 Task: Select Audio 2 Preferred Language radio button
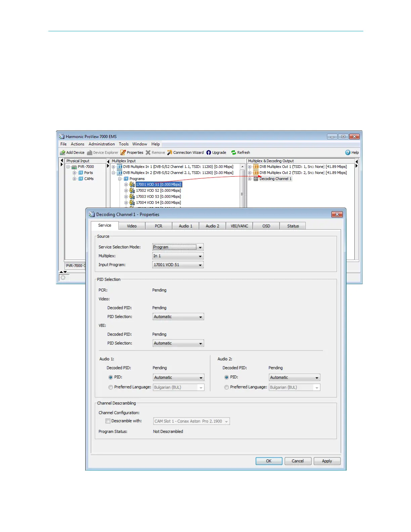point(226,387)
